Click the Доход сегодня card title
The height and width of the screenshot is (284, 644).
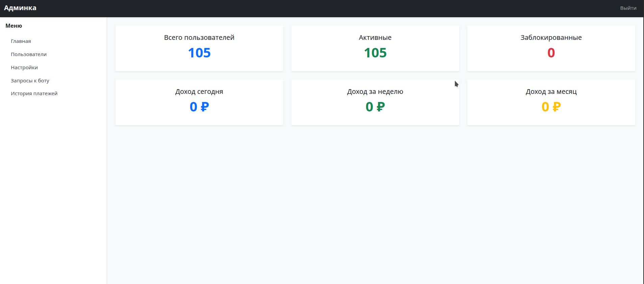coord(199,92)
